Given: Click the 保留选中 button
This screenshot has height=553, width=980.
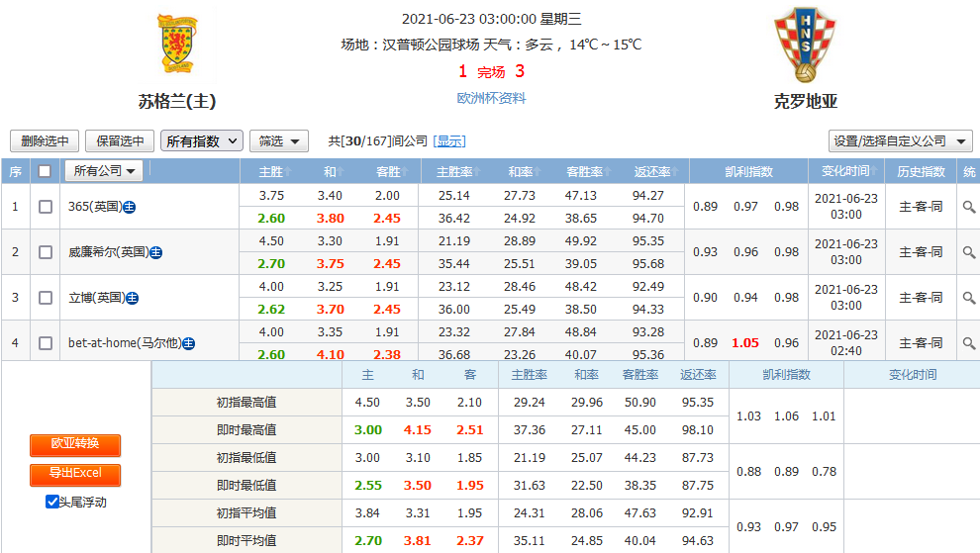Looking at the screenshot, I should coord(120,141).
